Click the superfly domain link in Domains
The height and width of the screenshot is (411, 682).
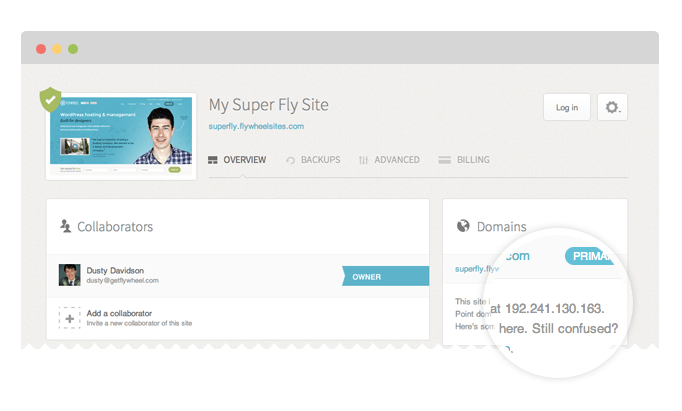pos(477,269)
